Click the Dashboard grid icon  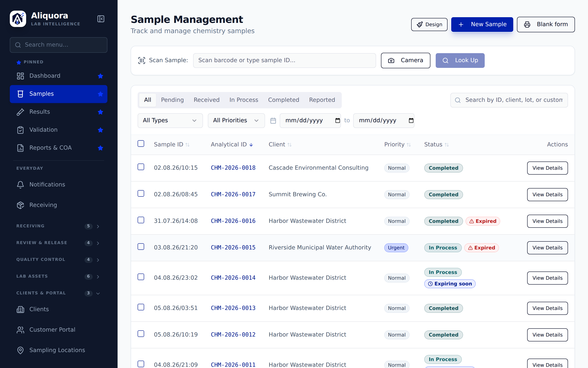[20, 76]
